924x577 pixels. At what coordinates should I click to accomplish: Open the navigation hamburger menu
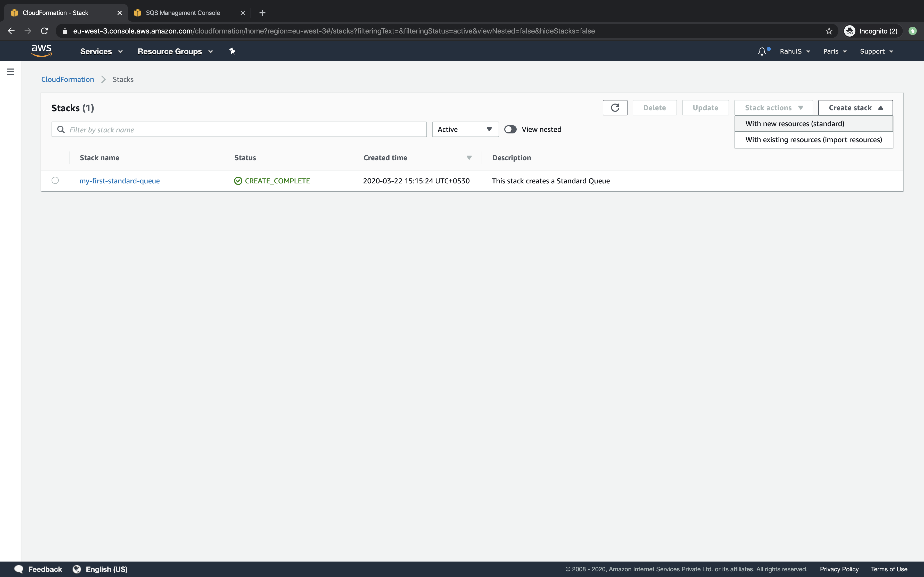click(10, 71)
